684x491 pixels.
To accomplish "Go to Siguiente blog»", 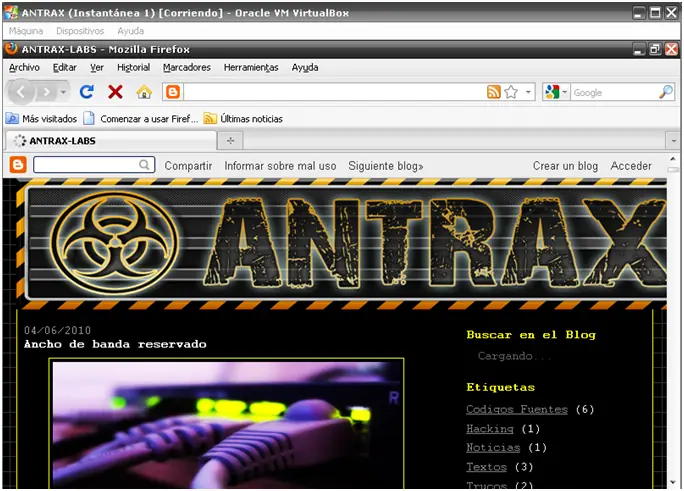I will (x=386, y=166).
